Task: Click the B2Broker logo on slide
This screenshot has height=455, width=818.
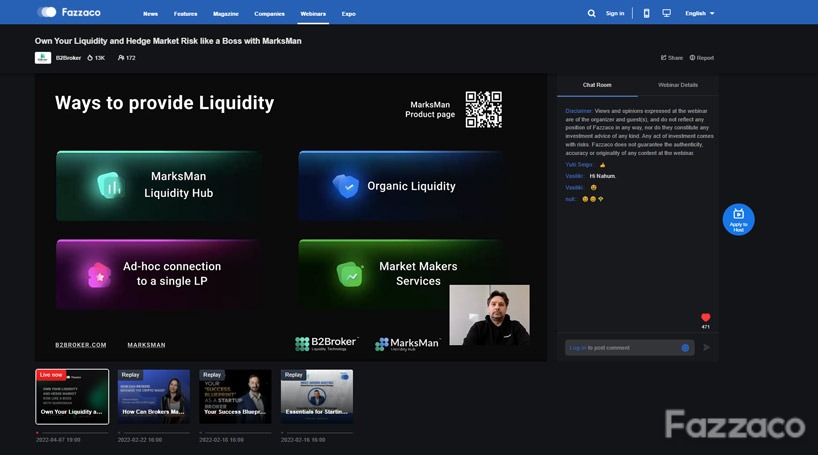Action: [x=326, y=343]
